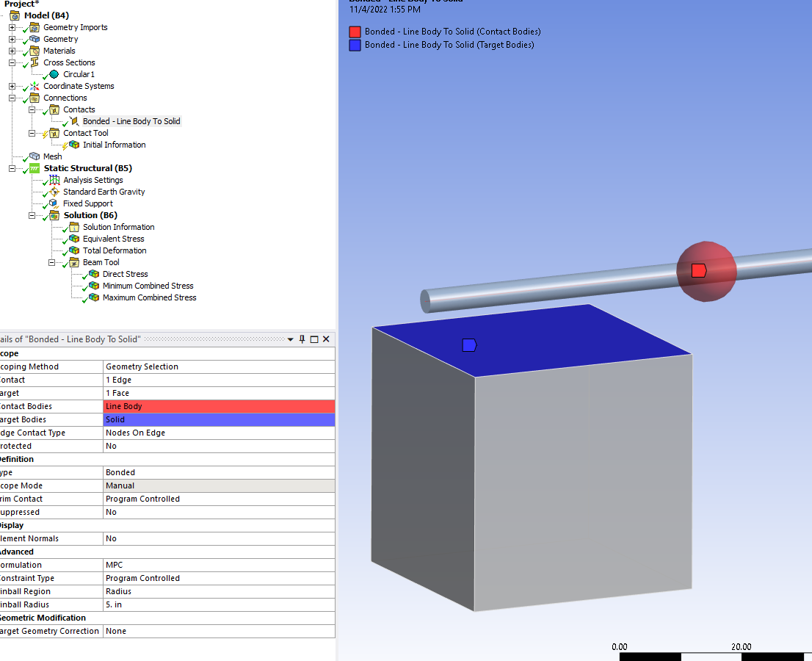Image resolution: width=812 pixels, height=661 pixels.
Task: Expand the Geometry tree node
Action: [12, 39]
